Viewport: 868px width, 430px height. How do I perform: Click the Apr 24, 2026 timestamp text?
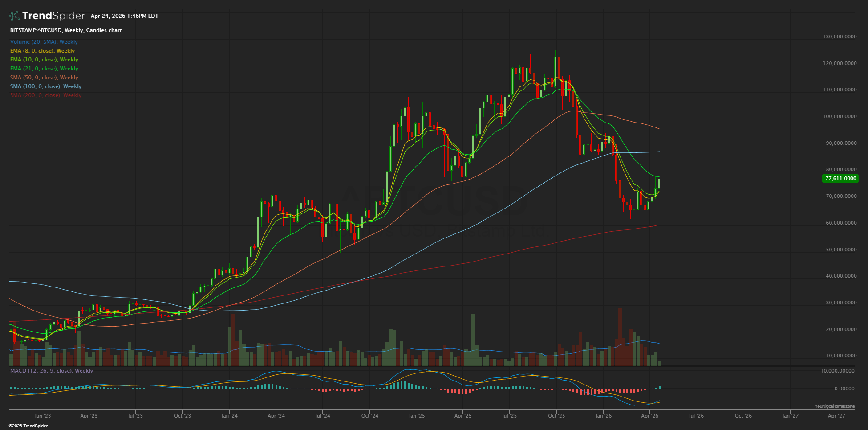coord(124,16)
